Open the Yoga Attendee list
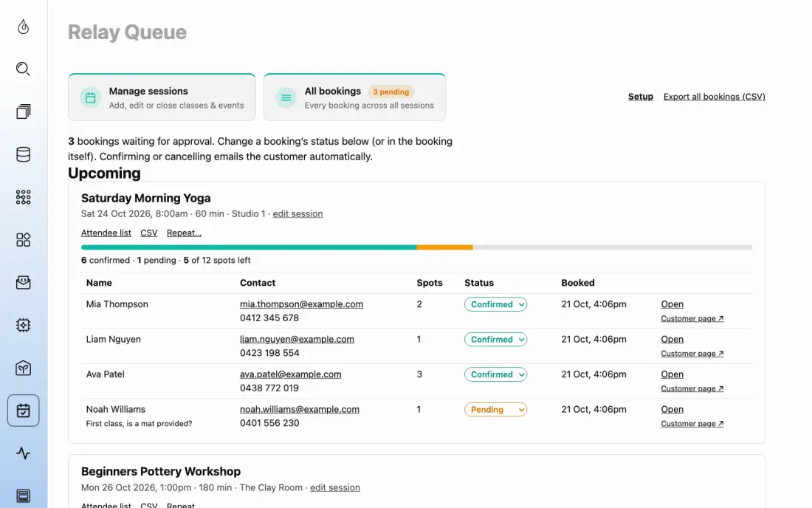 click(106, 233)
